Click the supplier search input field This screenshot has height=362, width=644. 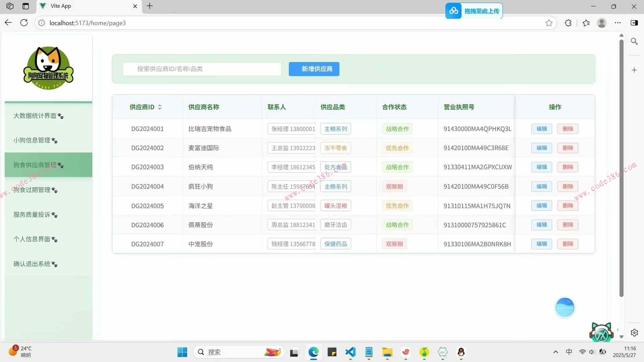coord(202,69)
